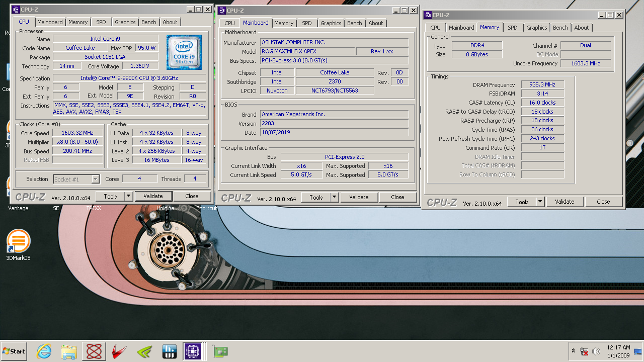Open Internet Explorer from the taskbar
This screenshot has height=362, width=644.
point(44,351)
